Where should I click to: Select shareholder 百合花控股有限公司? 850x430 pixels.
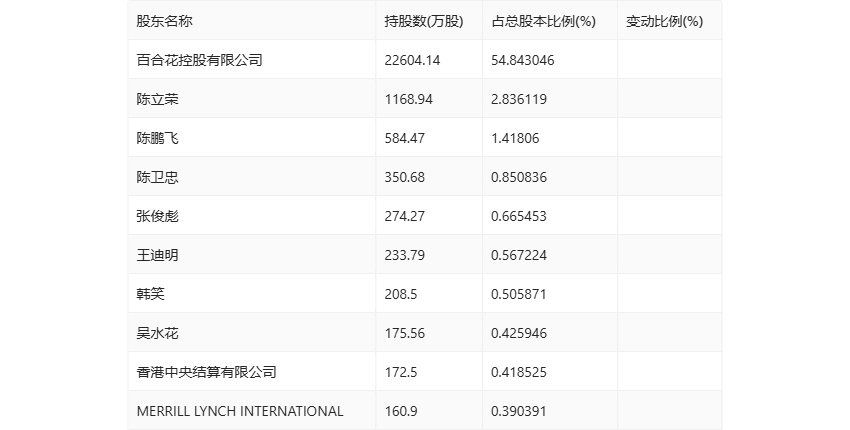(x=199, y=60)
